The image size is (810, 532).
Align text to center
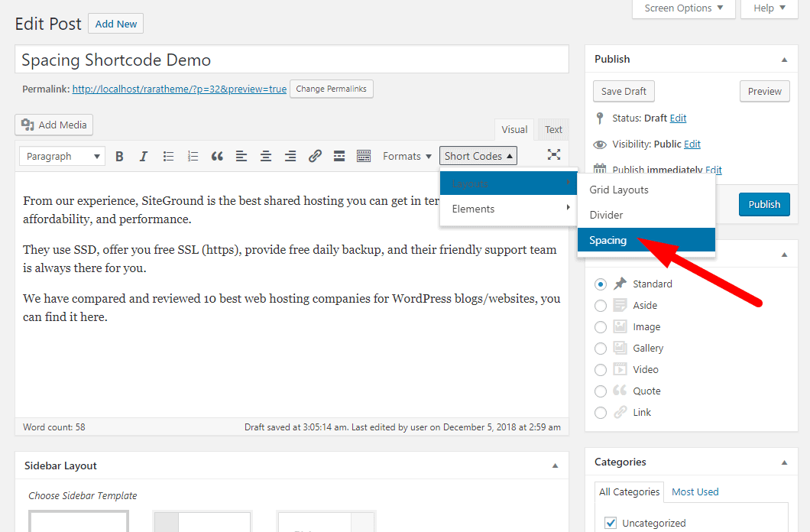coord(266,156)
